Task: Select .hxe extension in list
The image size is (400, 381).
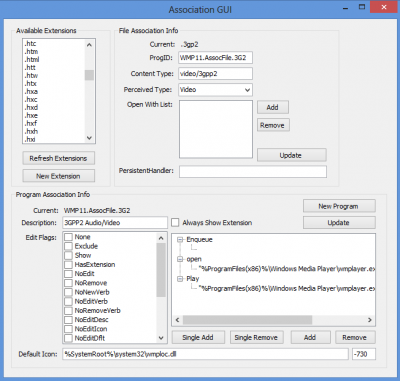Action: (x=31, y=116)
